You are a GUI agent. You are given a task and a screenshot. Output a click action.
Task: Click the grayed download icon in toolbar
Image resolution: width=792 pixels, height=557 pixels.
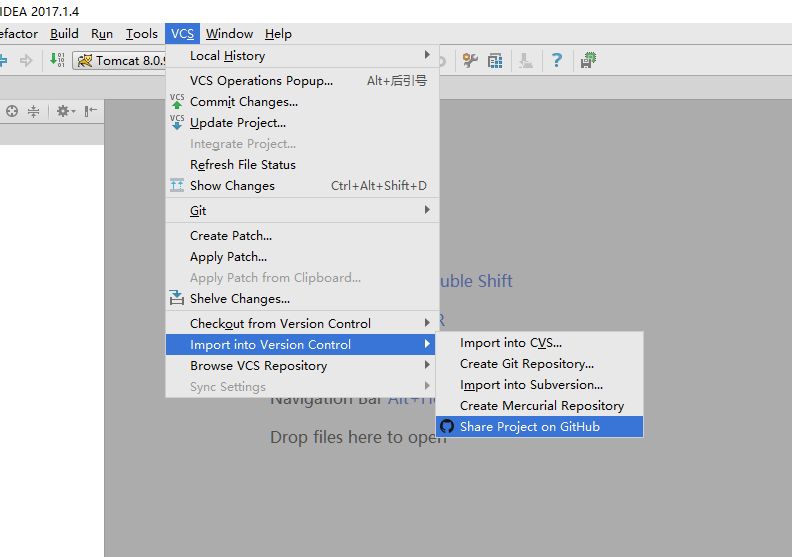526,61
